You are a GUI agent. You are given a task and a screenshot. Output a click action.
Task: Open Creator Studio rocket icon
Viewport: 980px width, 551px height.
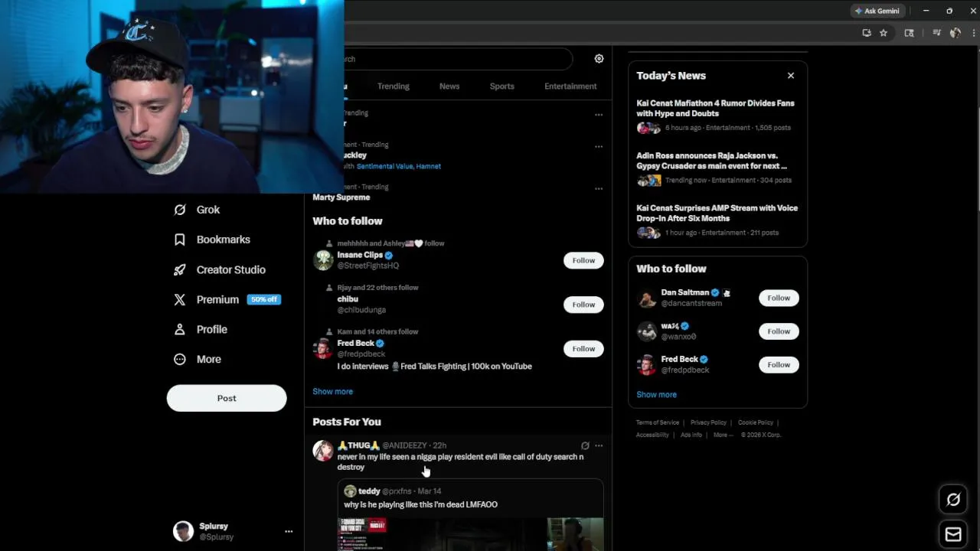click(x=180, y=269)
